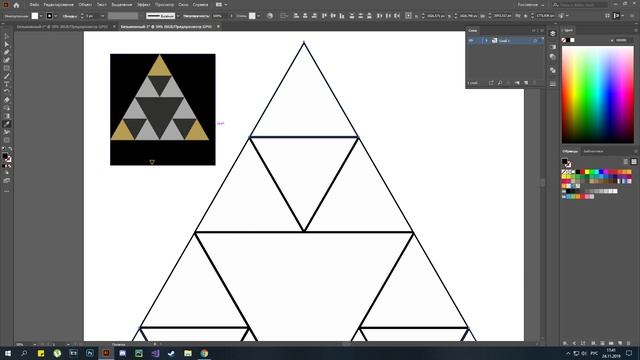Show hidden system tray icons chevron
The image size is (640, 360).
568,353
